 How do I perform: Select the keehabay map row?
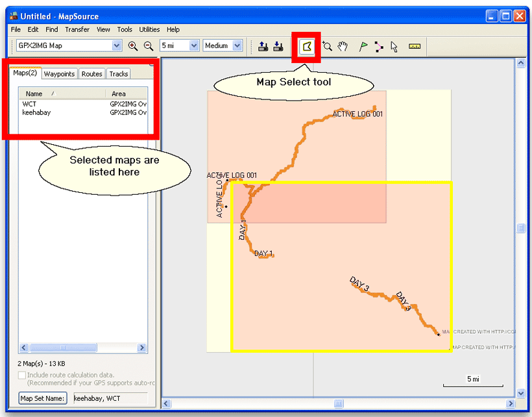click(x=84, y=112)
